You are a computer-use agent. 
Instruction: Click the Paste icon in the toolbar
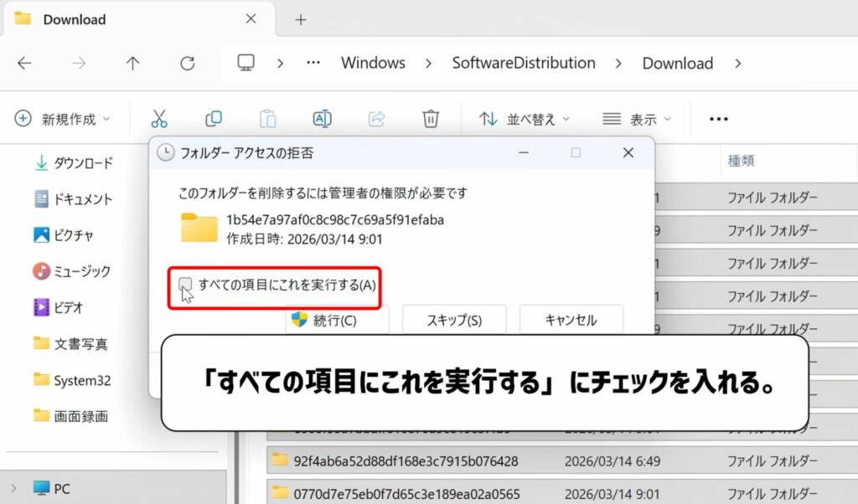coord(267,118)
